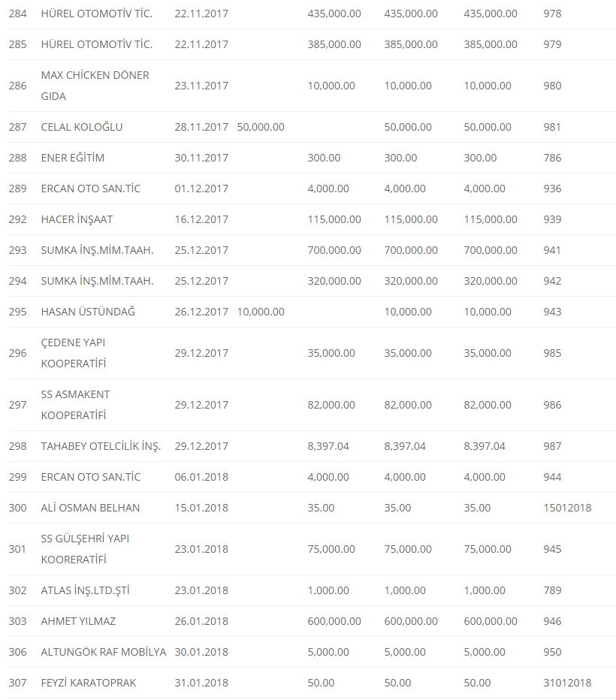Select reference number 978
Viewport: 616px width, 700px height.
point(552,14)
